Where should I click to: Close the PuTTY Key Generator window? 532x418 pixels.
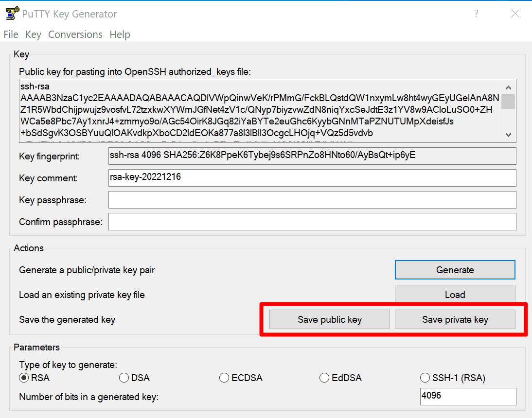point(515,14)
